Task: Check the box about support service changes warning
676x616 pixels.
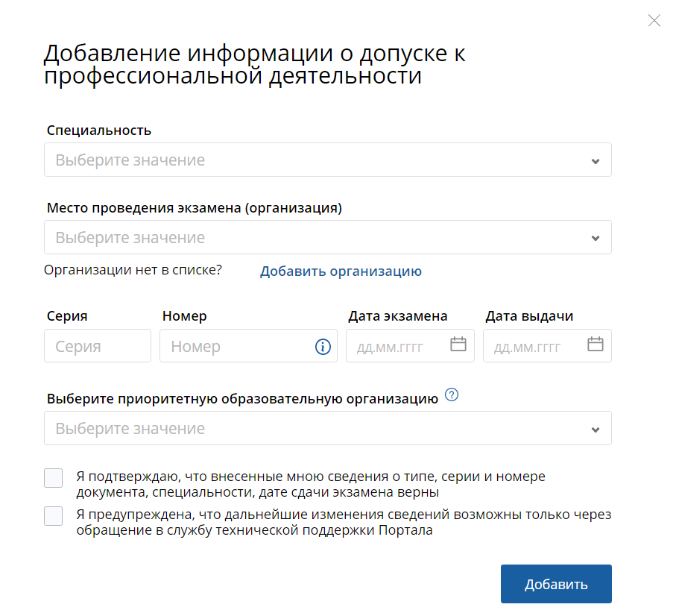Action: click(53, 515)
